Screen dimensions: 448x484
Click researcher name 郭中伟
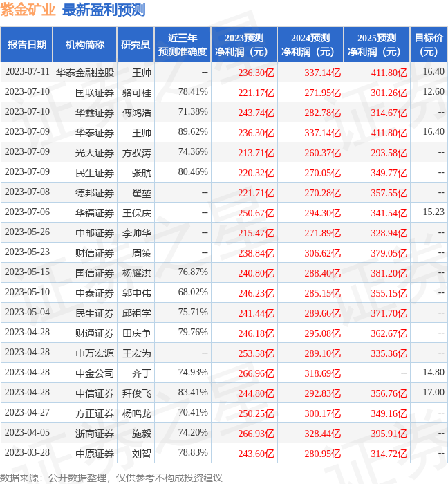point(137,293)
